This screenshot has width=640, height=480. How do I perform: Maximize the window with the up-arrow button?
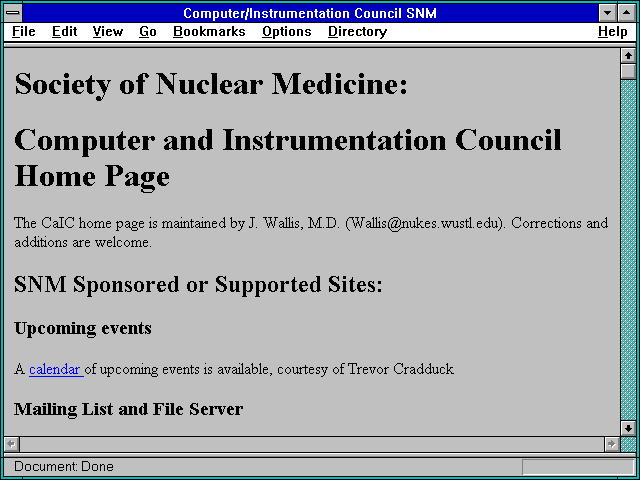(x=627, y=13)
